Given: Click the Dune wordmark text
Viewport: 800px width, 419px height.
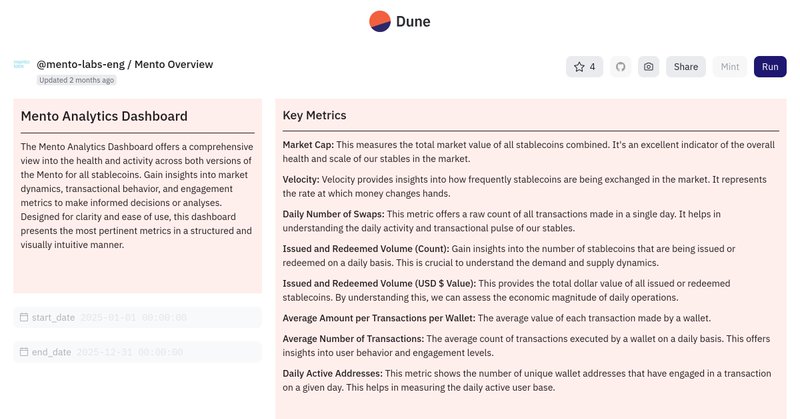Looking at the screenshot, I should [413, 21].
